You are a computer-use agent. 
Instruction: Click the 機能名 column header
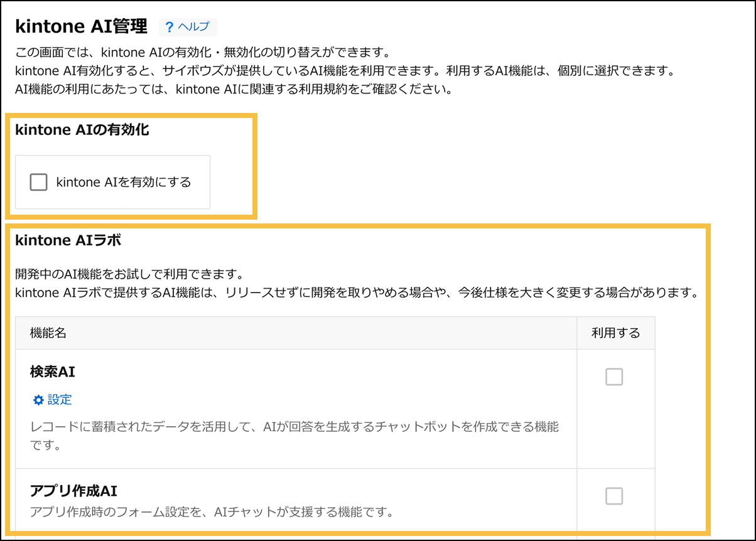(48, 333)
